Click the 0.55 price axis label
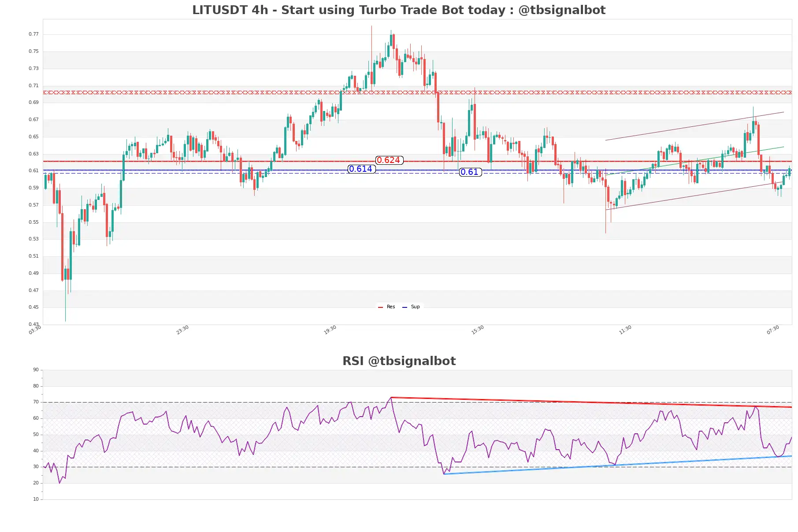This screenshot has width=798, height=532. [x=33, y=222]
